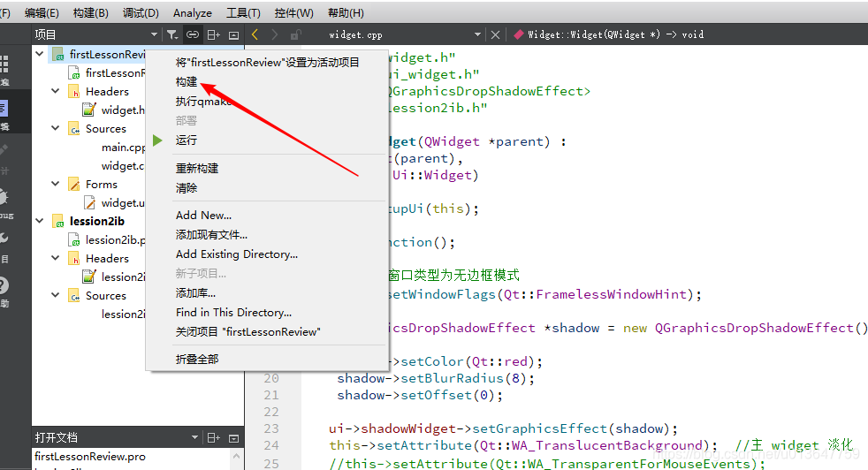Collapse the lession2ib project node
This screenshot has height=470, width=868.
[39, 221]
